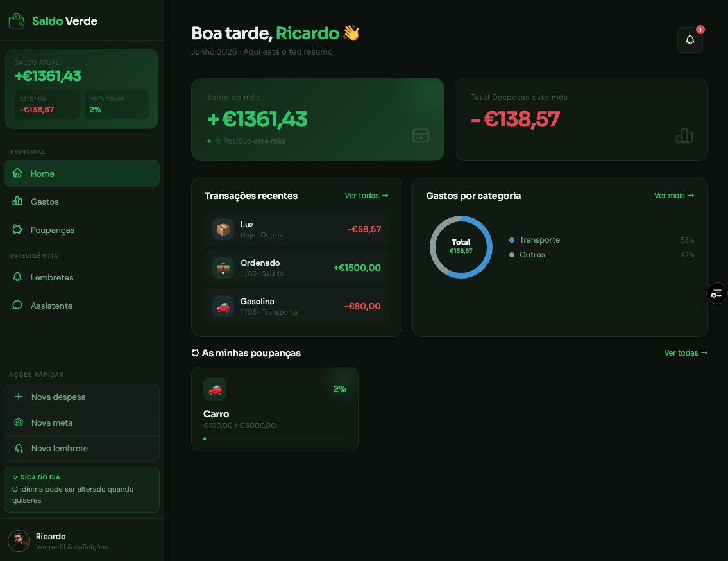The height and width of the screenshot is (561, 728).
Task: Click the Gasolina amount -€80,00
Action: (362, 306)
